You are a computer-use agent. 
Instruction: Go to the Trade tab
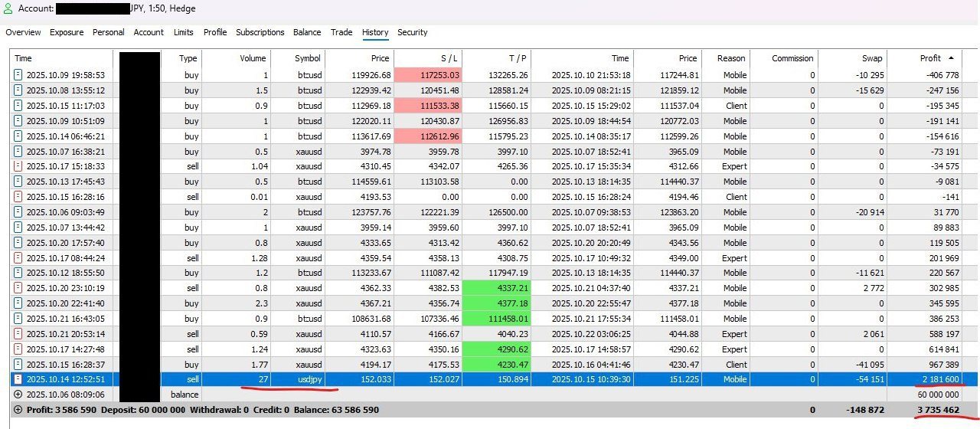point(341,32)
